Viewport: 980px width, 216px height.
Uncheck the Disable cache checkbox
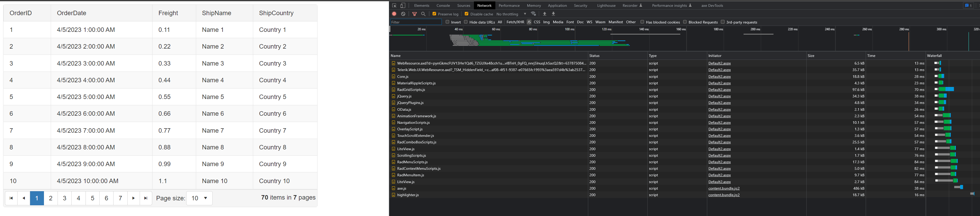[466, 14]
